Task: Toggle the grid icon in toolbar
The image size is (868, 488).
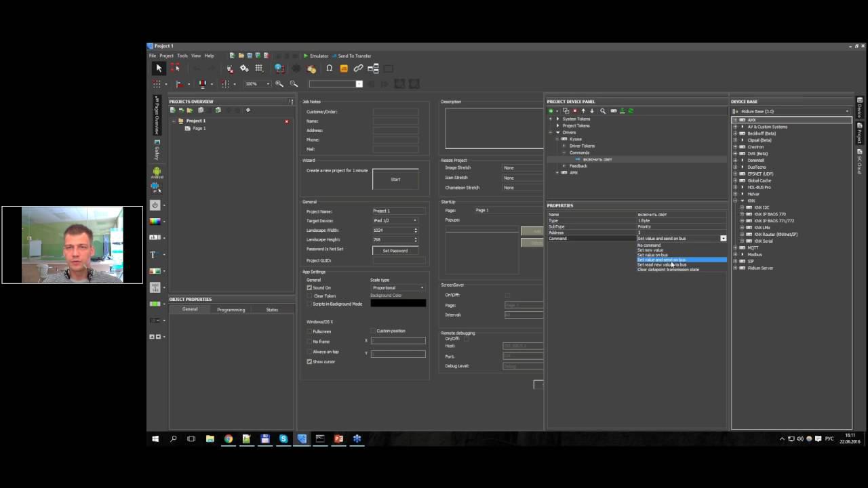Action: (x=259, y=68)
